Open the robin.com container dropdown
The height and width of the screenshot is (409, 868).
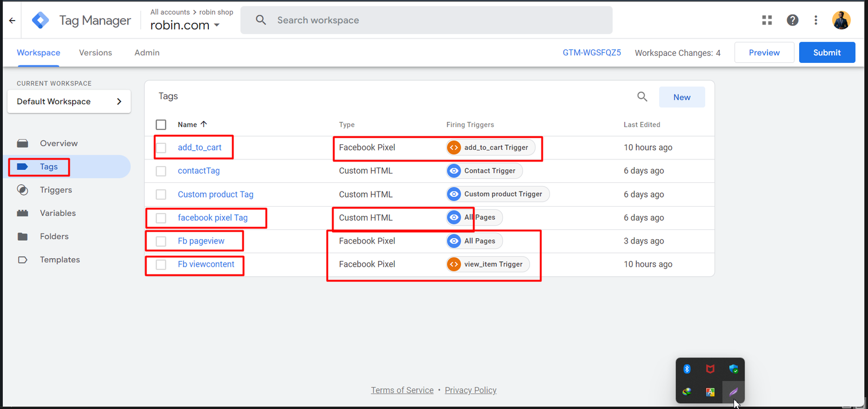pos(185,25)
